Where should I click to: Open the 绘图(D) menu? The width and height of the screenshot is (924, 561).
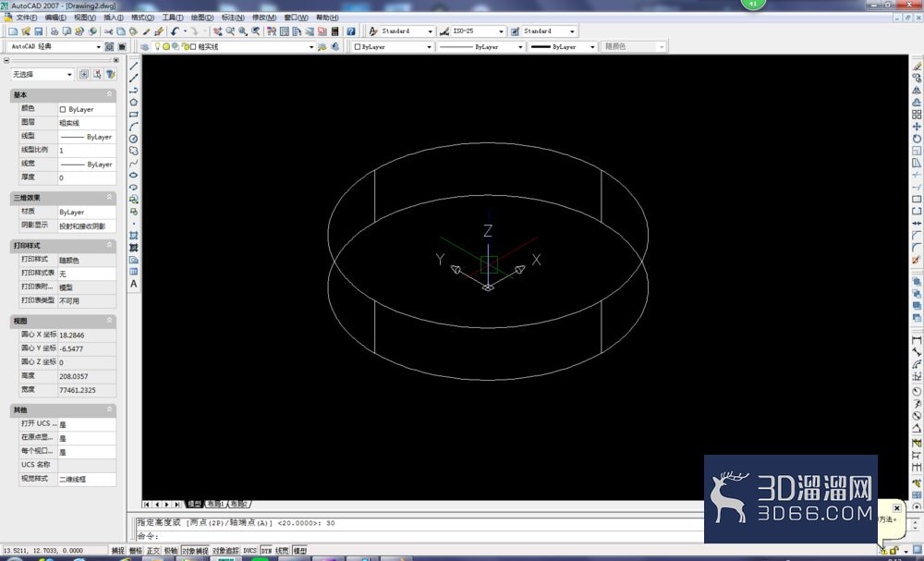202,18
